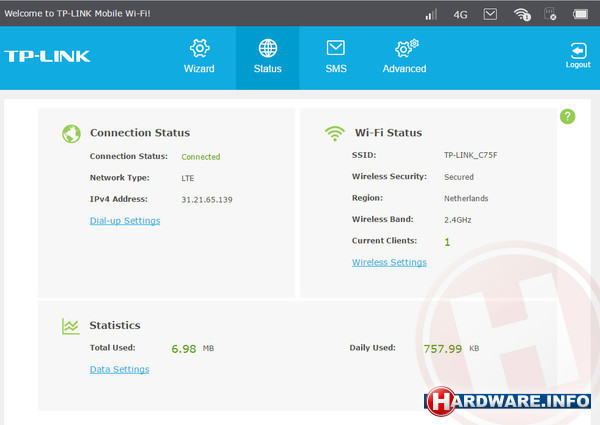Open the Dial-up Settings link
Screen dimensions: 600x425
125,221
